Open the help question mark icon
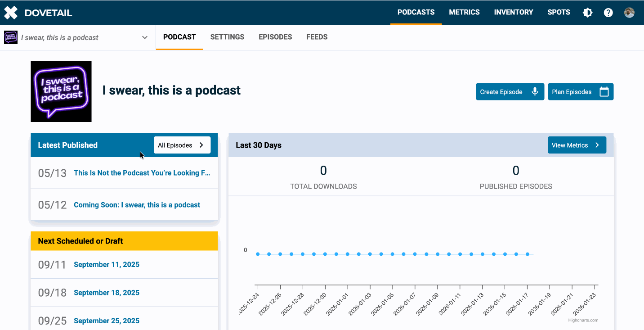The image size is (644, 330). click(x=608, y=13)
